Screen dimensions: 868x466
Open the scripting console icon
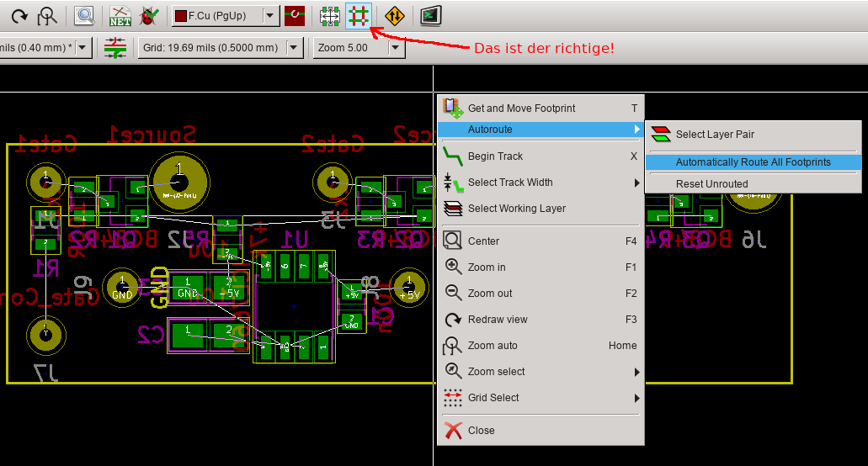pos(430,16)
